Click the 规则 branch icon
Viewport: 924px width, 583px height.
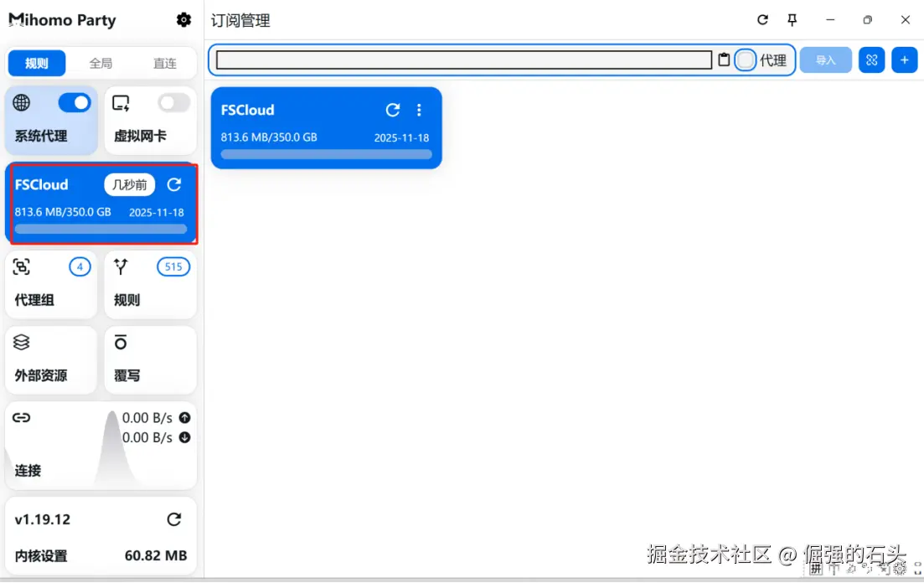pyautogui.click(x=121, y=267)
